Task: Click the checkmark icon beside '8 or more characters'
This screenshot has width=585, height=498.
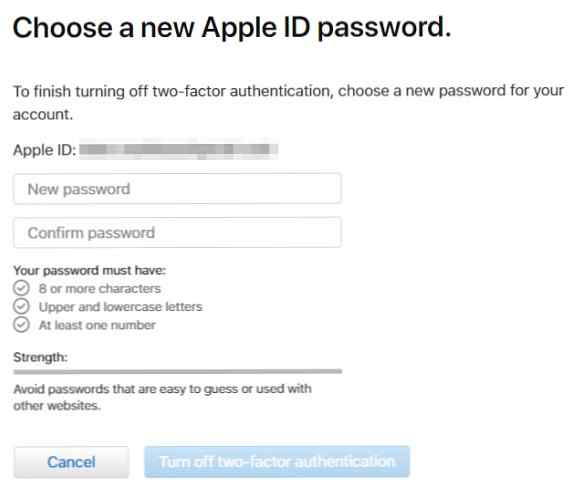Action: click(x=21, y=288)
